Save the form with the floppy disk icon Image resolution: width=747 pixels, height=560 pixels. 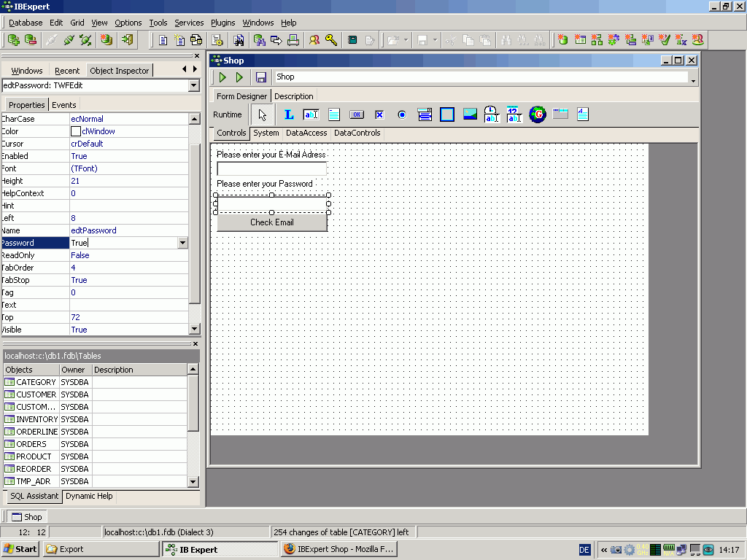tap(261, 77)
